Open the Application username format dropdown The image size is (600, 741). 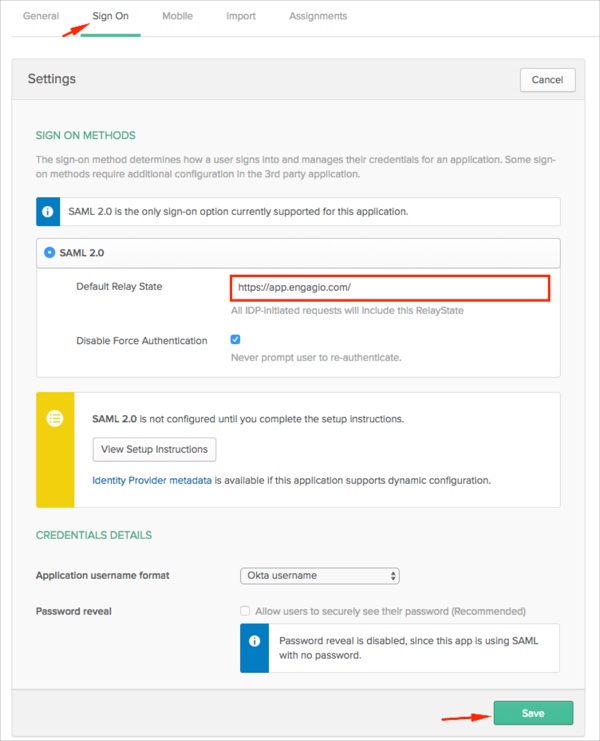point(319,576)
